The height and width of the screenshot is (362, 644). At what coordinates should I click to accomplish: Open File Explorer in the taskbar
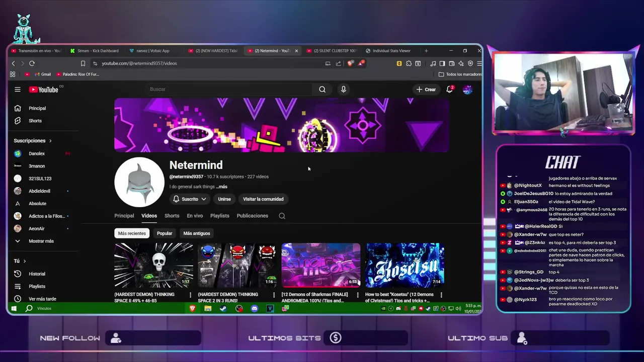(x=208, y=308)
